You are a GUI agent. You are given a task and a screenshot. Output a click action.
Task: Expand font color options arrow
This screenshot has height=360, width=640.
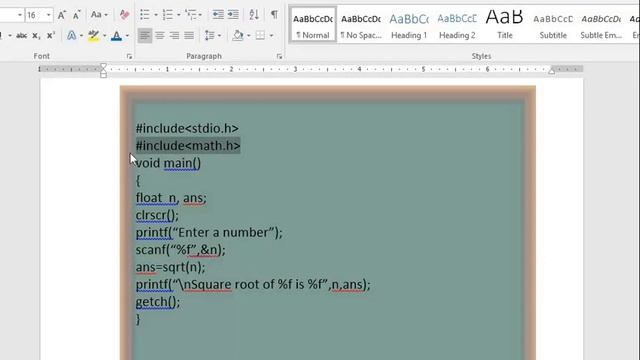click(x=127, y=36)
